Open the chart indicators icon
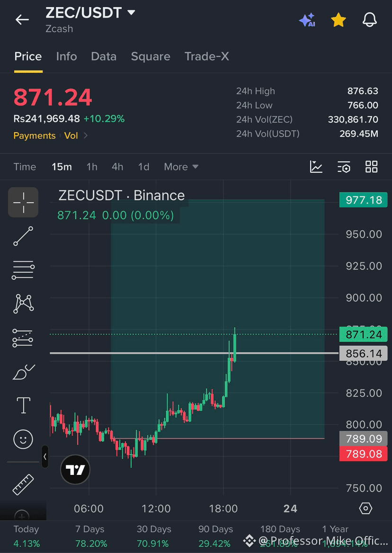This screenshot has height=553, width=392. 316,167
